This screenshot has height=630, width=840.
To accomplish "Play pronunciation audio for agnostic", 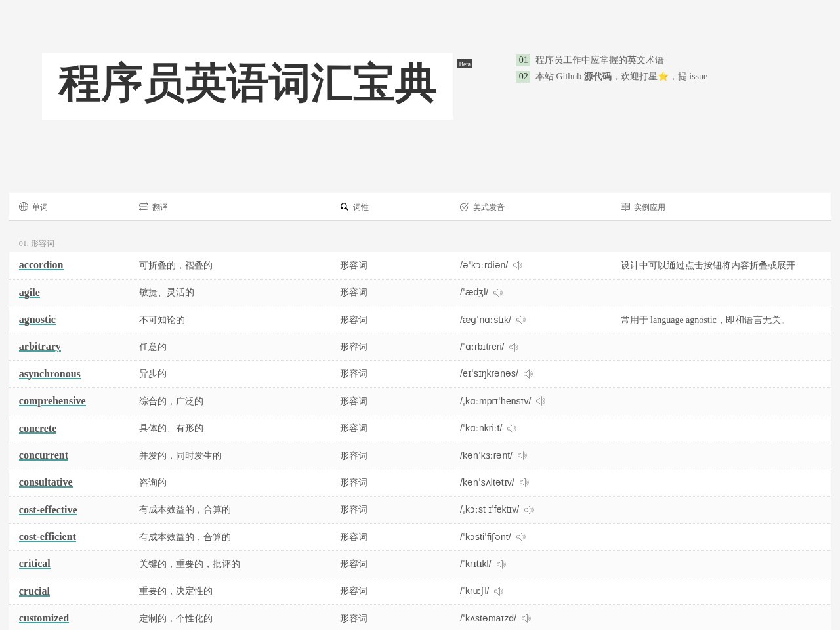I will click(x=521, y=320).
